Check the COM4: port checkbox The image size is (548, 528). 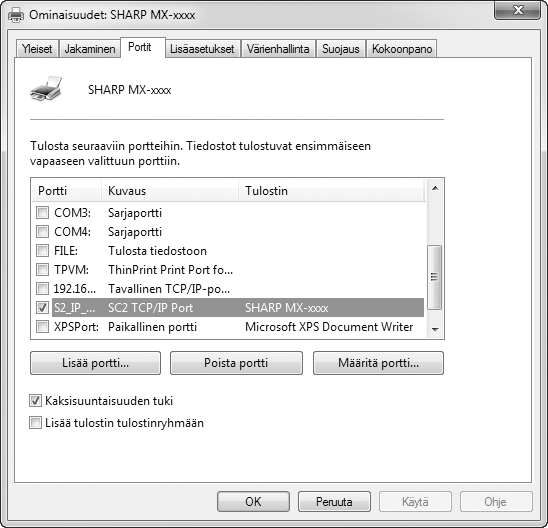pyautogui.click(x=43, y=231)
